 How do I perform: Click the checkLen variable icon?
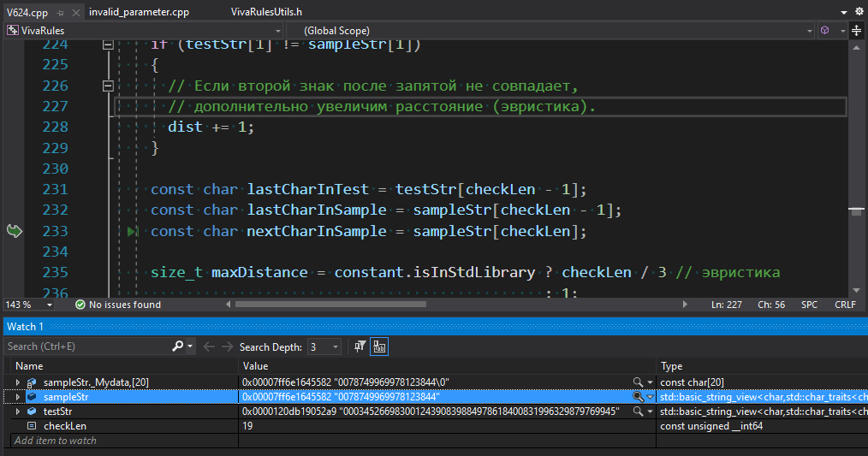[x=32, y=425]
